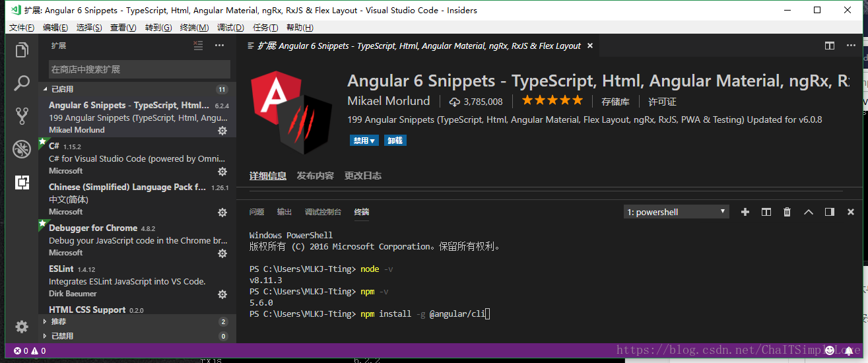
Task: Split the terminal pane
Action: pyautogui.click(x=766, y=212)
